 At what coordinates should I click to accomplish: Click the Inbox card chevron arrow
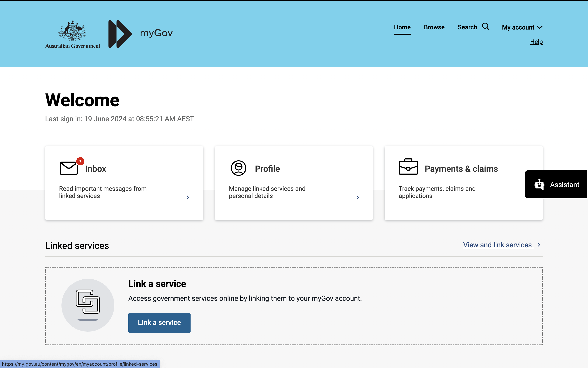(188, 197)
